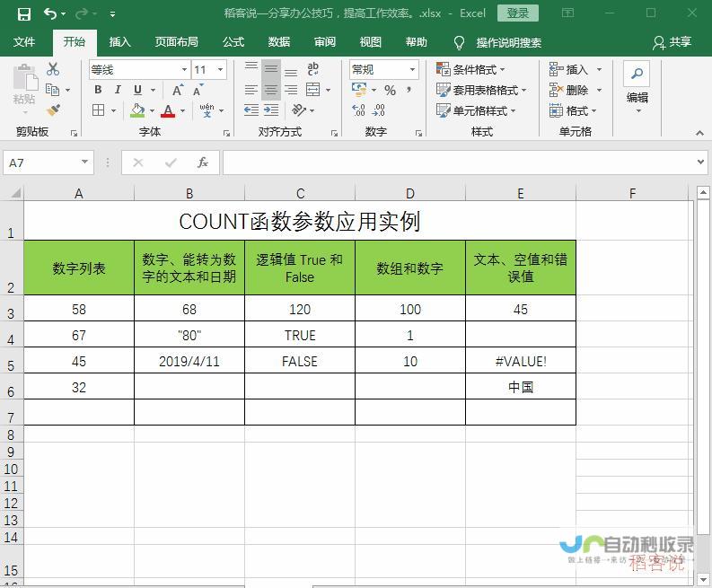Click the Cut scissors icon
Viewport: 712px width, 588px height.
pyautogui.click(x=53, y=69)
